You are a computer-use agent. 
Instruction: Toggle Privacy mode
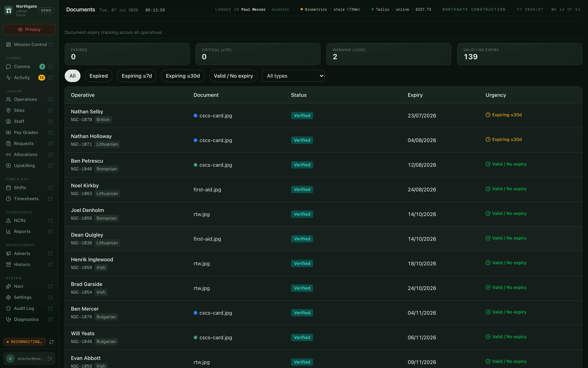coord(29,29)
